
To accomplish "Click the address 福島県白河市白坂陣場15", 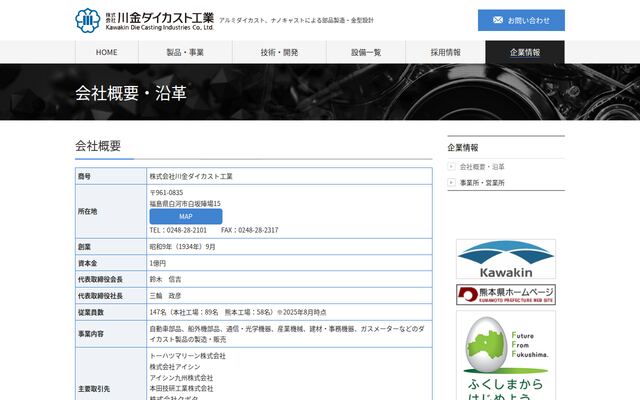I will pyautogui.click(x=185, y=203).
